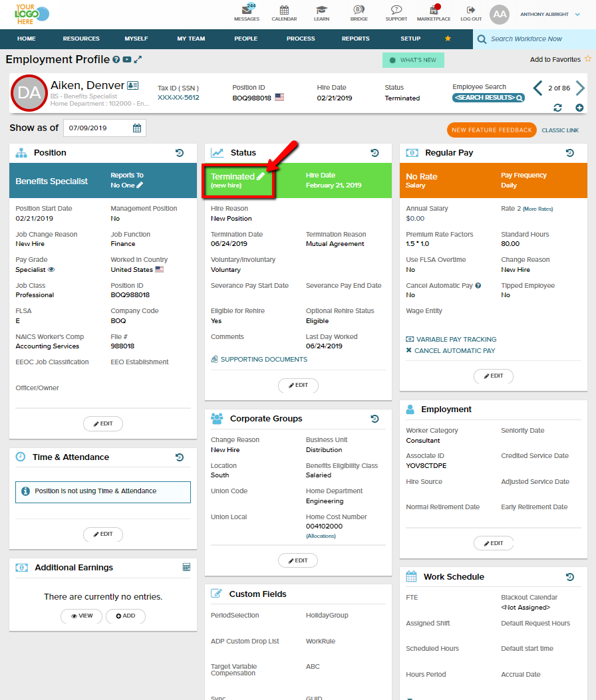
Task: Click the Position panel history icon
Action: pyautogui.click(x=180, y=153)
